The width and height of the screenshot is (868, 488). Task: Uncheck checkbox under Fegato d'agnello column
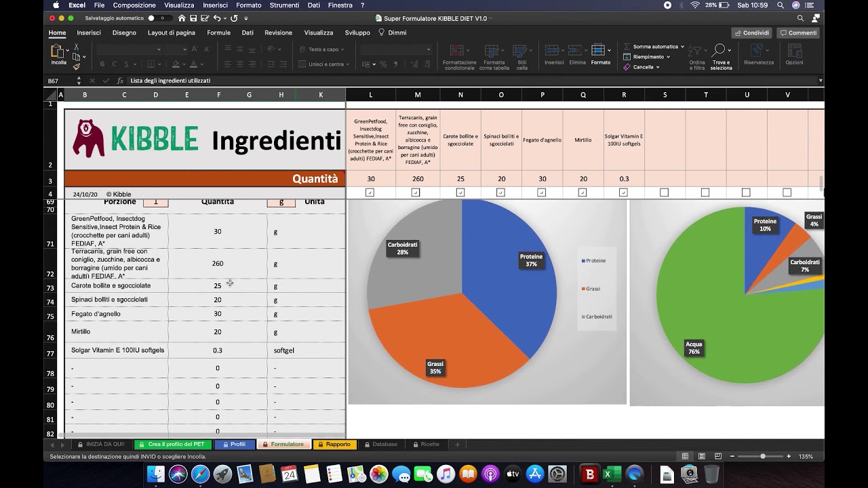point(541,192)
